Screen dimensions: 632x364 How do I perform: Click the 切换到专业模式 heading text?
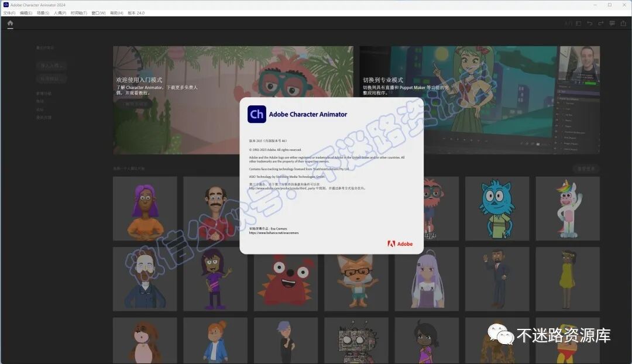[383, 80]
